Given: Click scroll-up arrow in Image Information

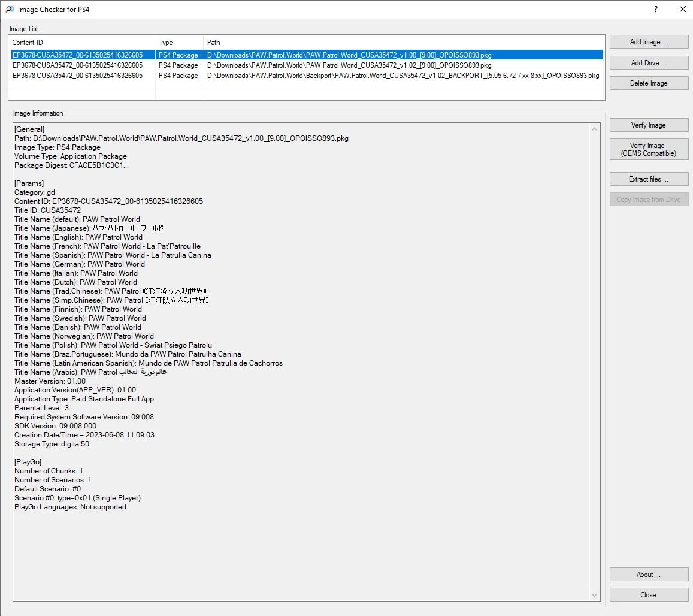Looking at the screenshot, I should (594, 129).
